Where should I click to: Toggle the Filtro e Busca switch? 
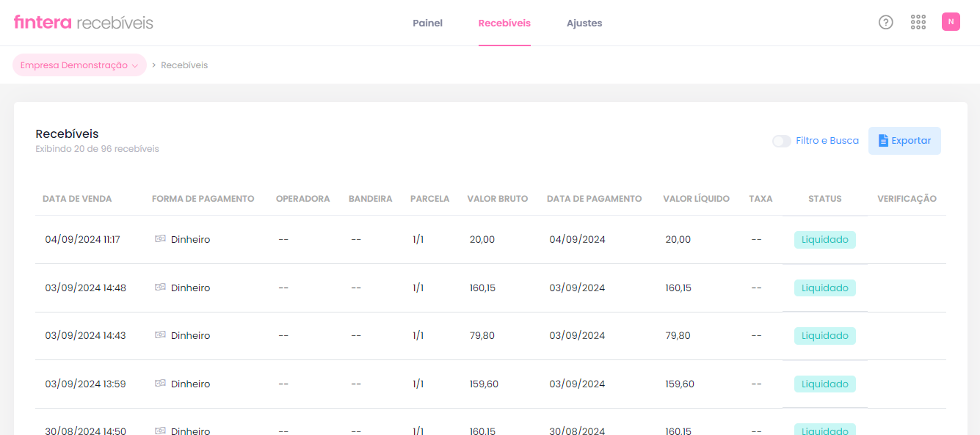click(781, 141)
